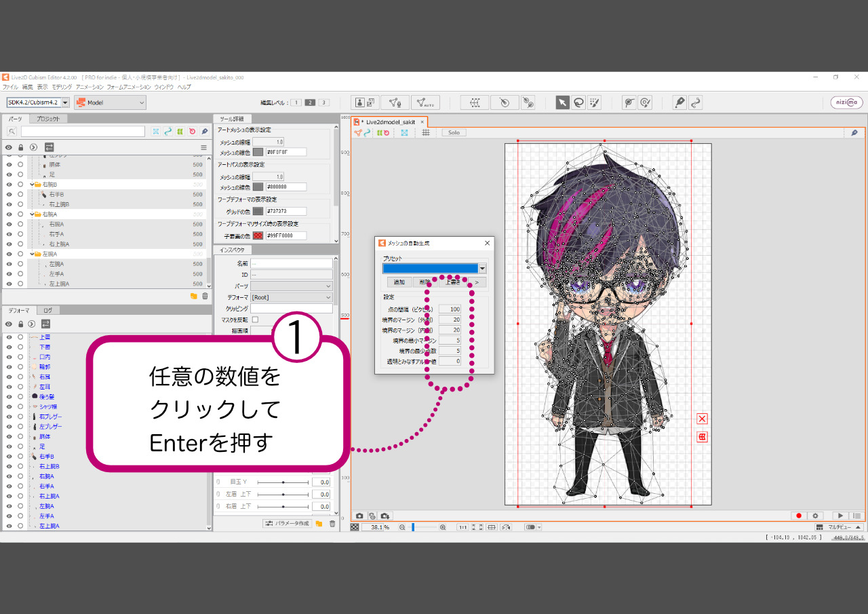Toggle lock circle for 右上腕B
The height and width of the screenshot is (614, 868).
click(20, 204)
